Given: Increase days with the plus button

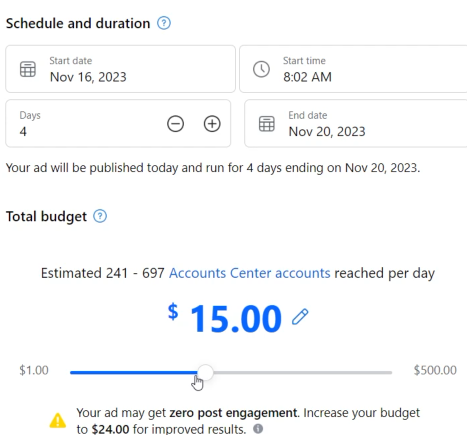Looking at the screenshot, I should 212,124.
